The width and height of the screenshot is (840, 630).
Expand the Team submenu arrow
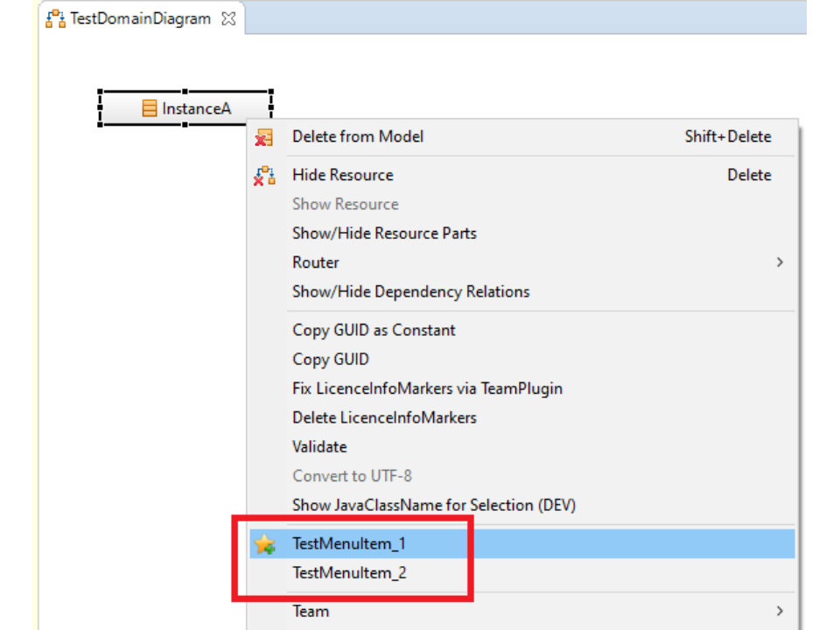pyautogui.click(x=780, y=612)
